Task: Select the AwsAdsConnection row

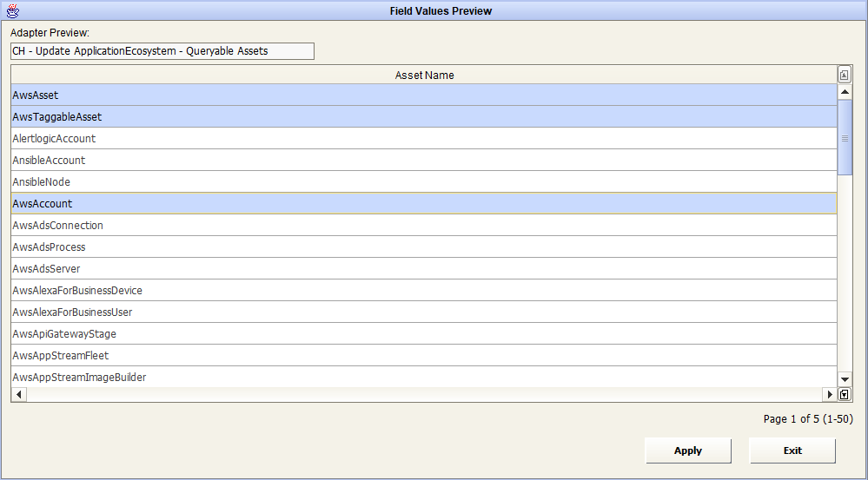Action: 424,225
